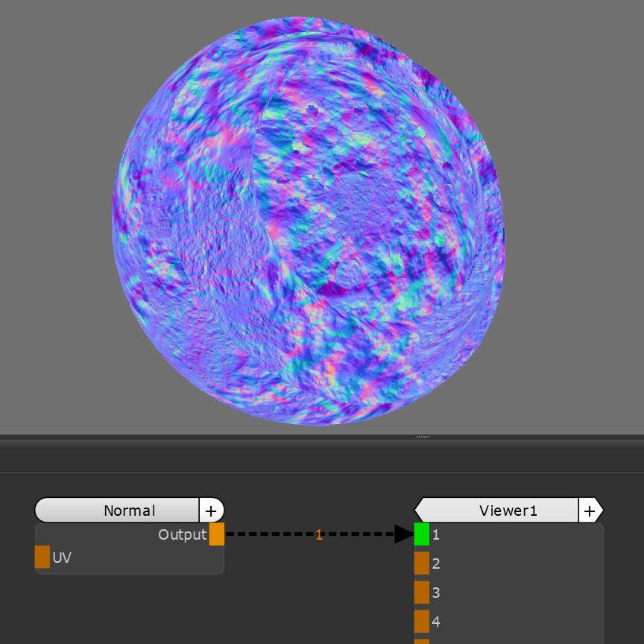The height and width of the screenshot is (644, 644).
Task: Select Viewer1 input port 4
Action: pyautogui.click(x=422, y=622)
